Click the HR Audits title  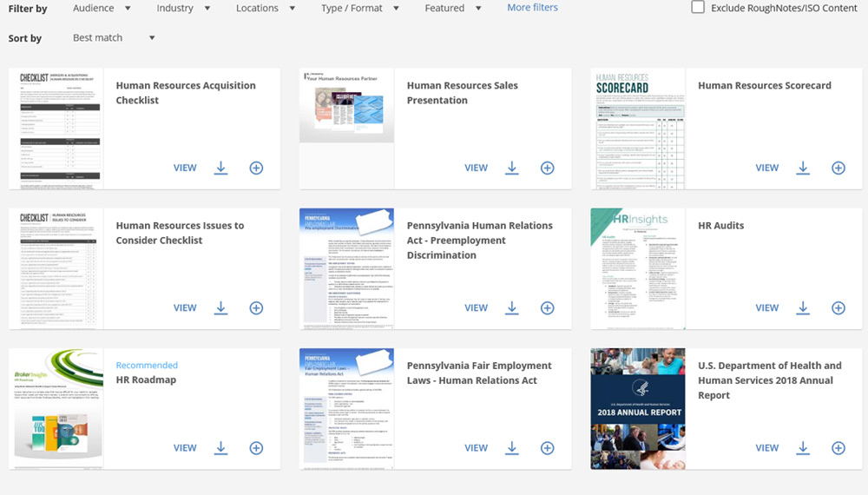click(x=720, y=225)
